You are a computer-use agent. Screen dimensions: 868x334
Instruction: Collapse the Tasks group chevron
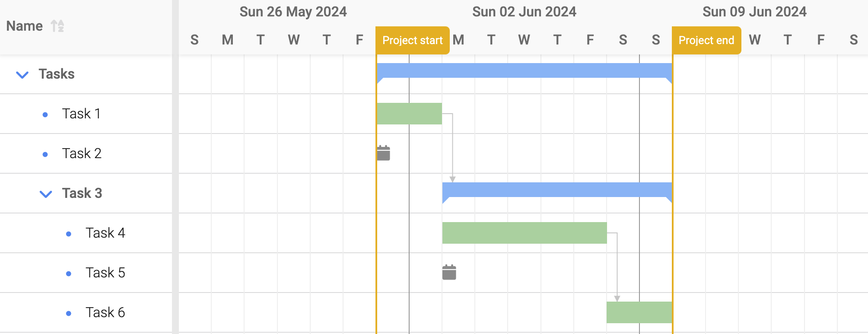coord(22,75)
